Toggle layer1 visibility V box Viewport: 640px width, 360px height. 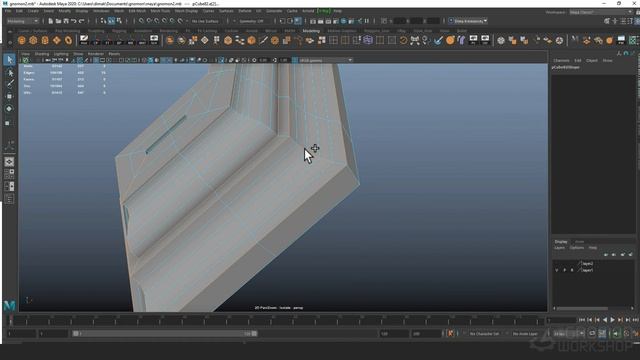click(557, 270)
